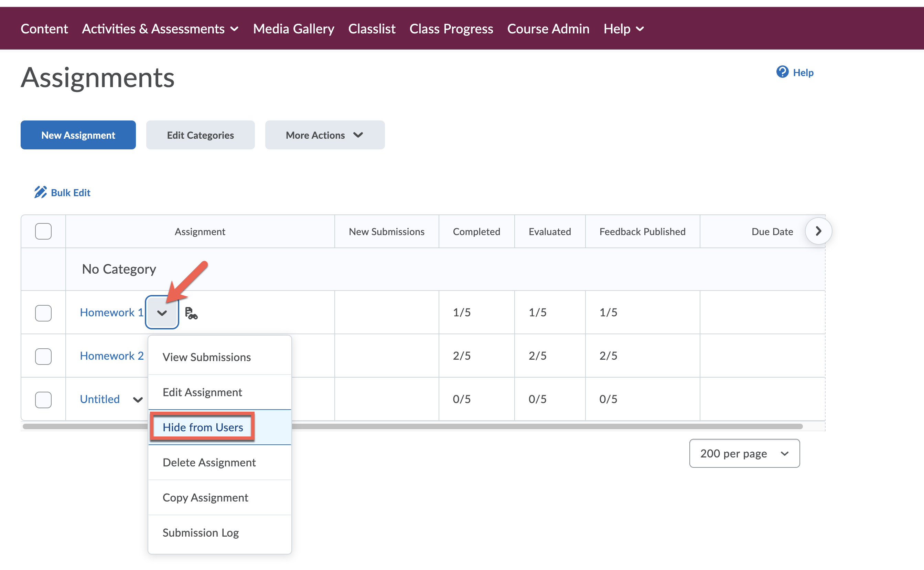Expand the Untitled assignment actions chevron

click(x=138, y=400)
